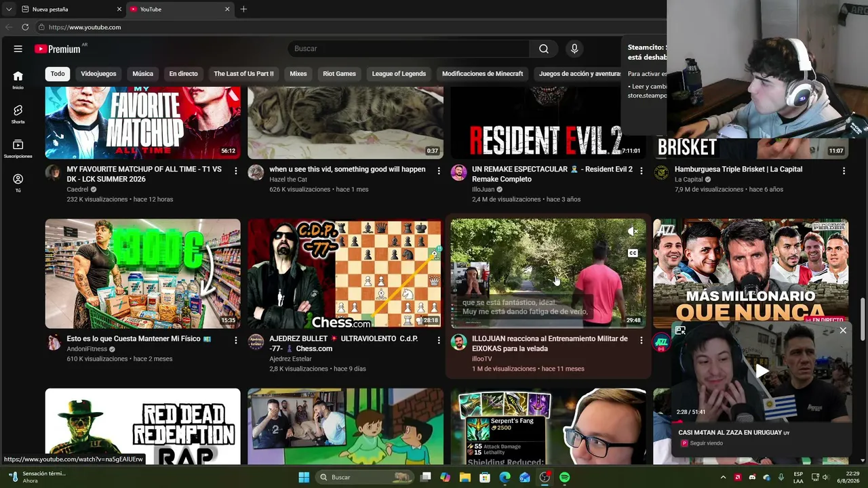The image size is (868, 488).
Task: Open the Hamburguesa Triple Brisket title
Action: click(x=738, y=169)
